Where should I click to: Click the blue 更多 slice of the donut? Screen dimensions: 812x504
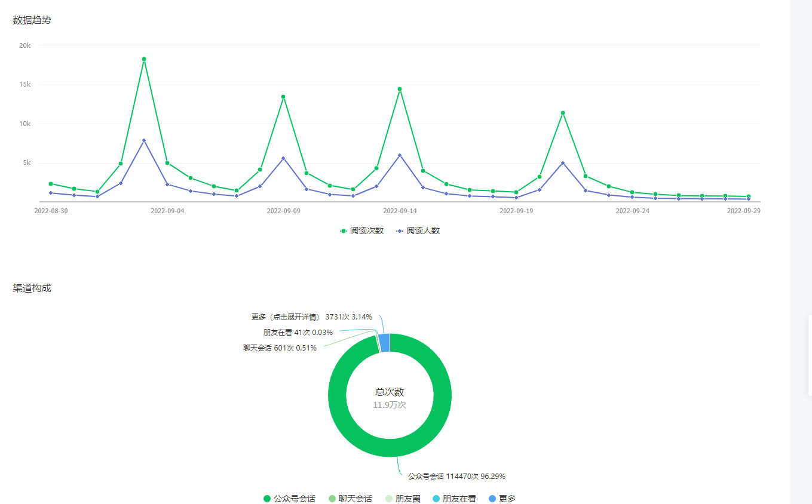[384, 343]
